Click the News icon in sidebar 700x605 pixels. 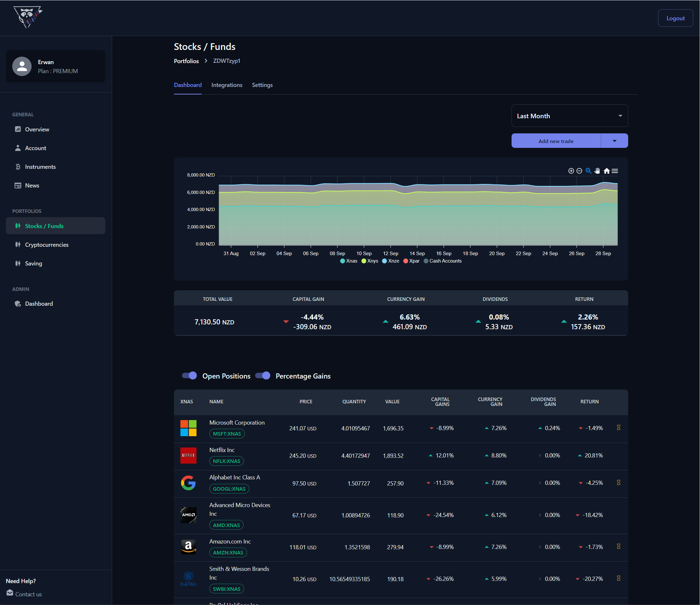pos(18,186)
